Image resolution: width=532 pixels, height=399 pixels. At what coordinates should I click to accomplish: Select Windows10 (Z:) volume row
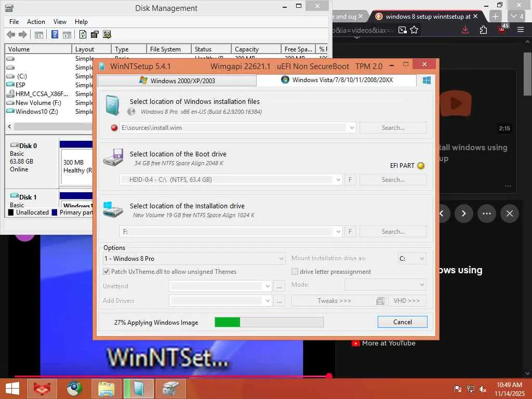(37, 112)
